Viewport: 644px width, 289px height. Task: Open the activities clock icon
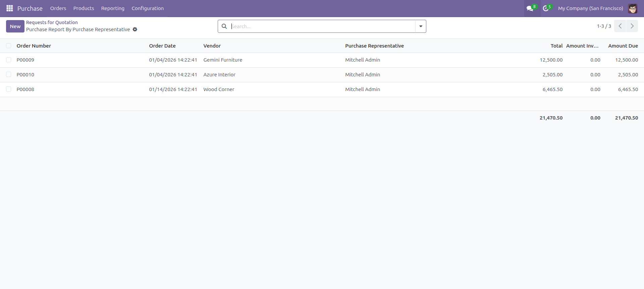point(546,8)
